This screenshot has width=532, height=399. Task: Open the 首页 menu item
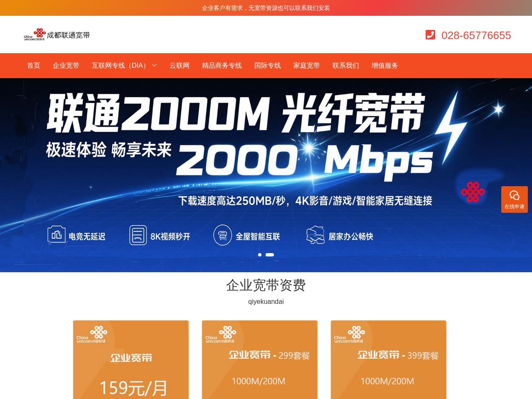pos(34,65)
